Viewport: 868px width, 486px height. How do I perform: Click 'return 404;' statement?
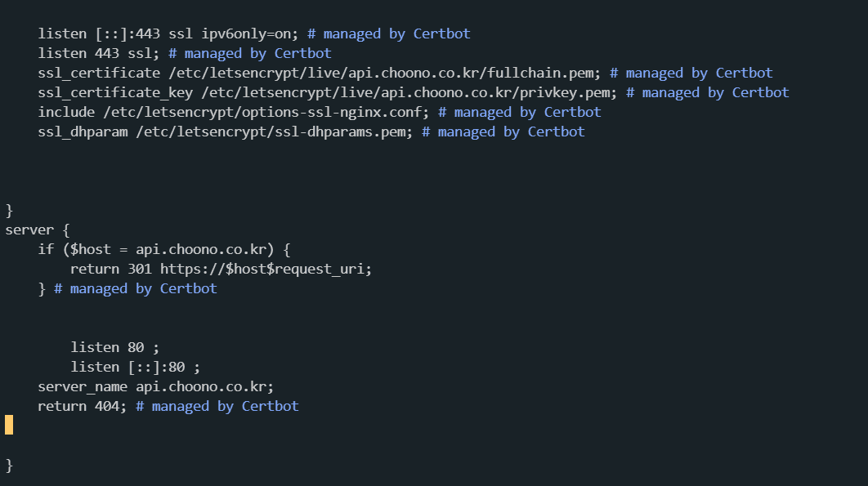[82, 406]
